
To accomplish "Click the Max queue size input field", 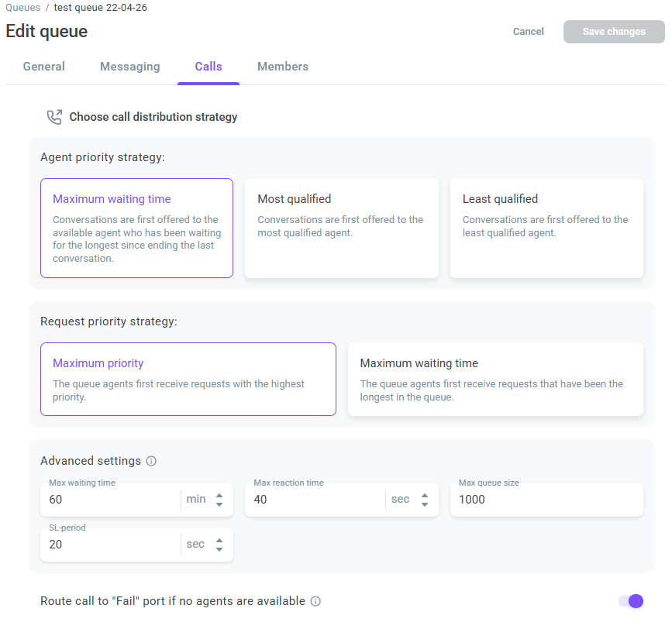I will coord(546,500).
